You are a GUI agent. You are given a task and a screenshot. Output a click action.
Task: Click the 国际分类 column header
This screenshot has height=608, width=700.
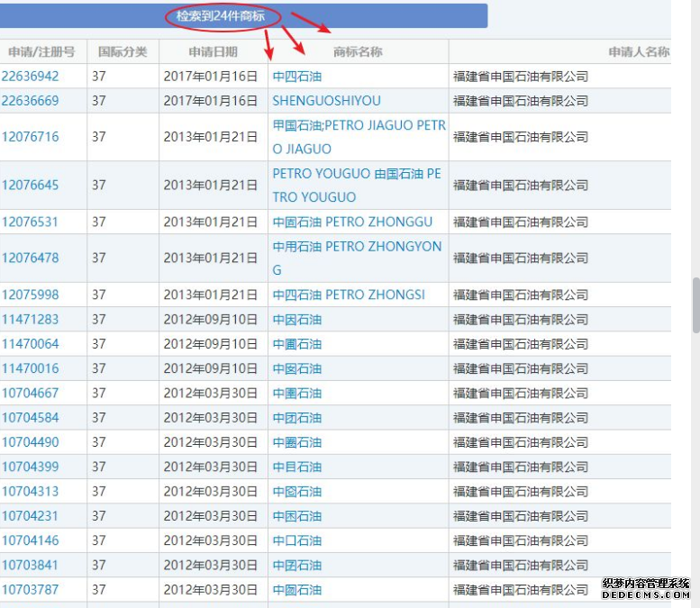coord(123,52)
